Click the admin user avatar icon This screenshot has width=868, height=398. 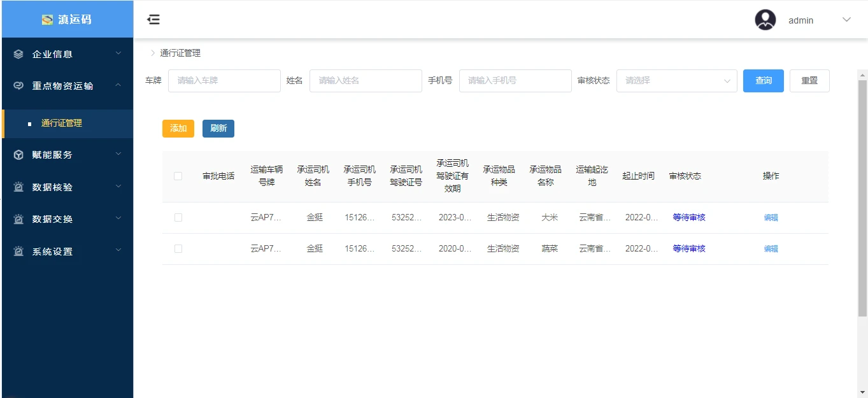pos(765,20)
